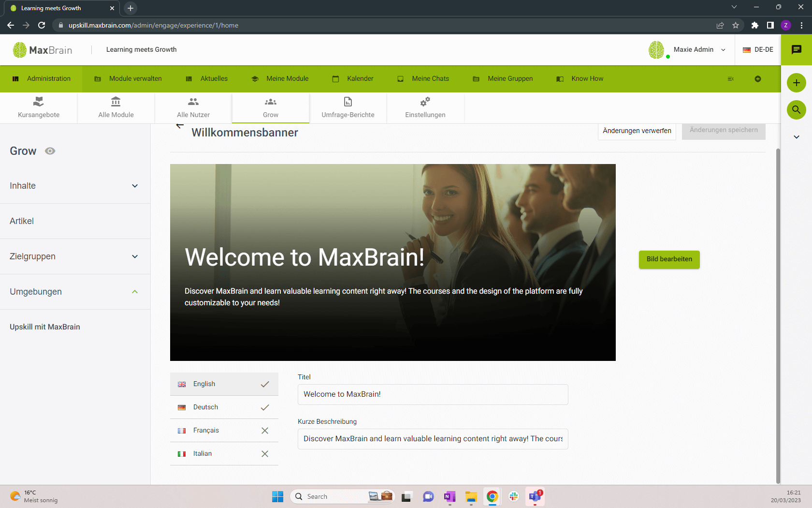Click the back arrow next to Willkommensbanner
The width and height of the screenshot is (812, 508).
pos(180,126)
